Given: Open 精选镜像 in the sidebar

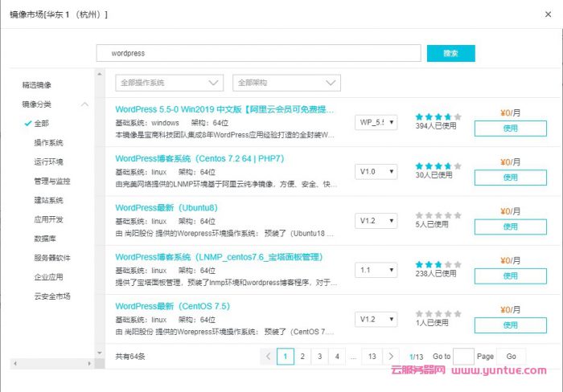Looking at the screenshot, I should 37,84.
